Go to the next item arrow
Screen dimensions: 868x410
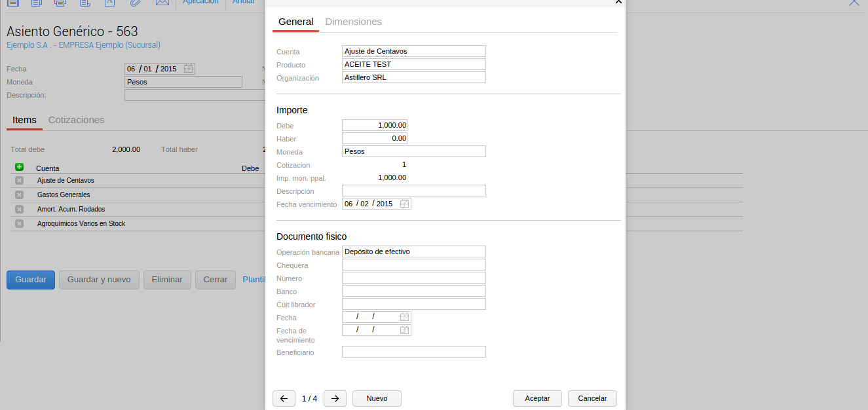point(335,398)
